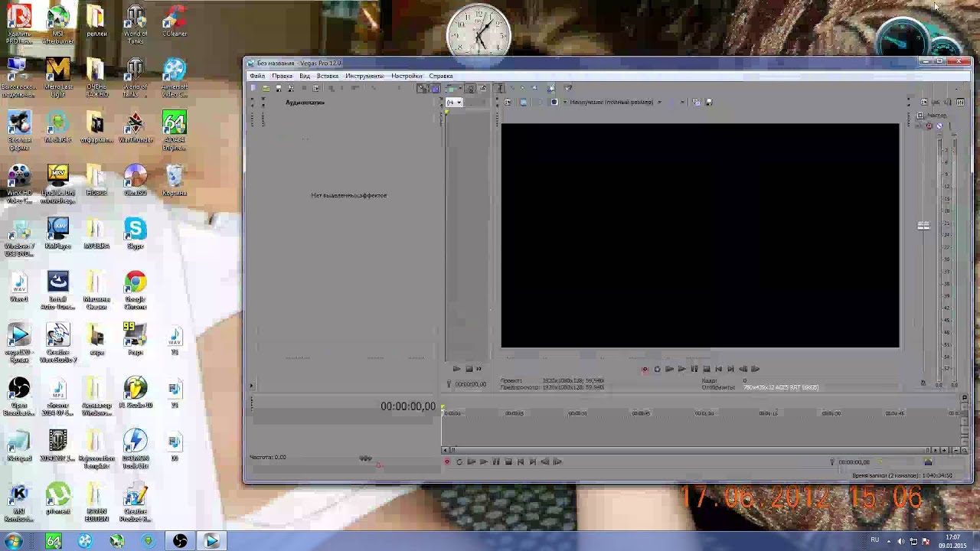The image size is (980, 551).
Task: Toggle ignore event grouping
Action: [483, 88]
